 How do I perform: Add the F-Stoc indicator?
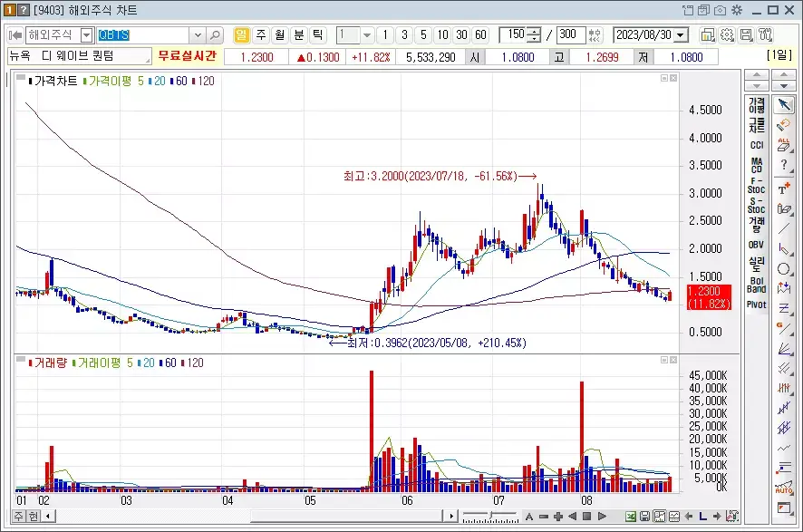(757, 186)
